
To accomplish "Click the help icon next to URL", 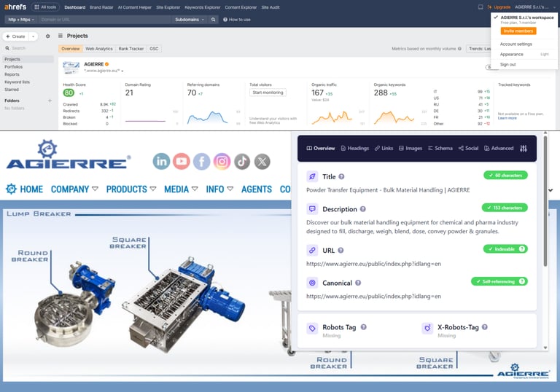I will (341, 250).
